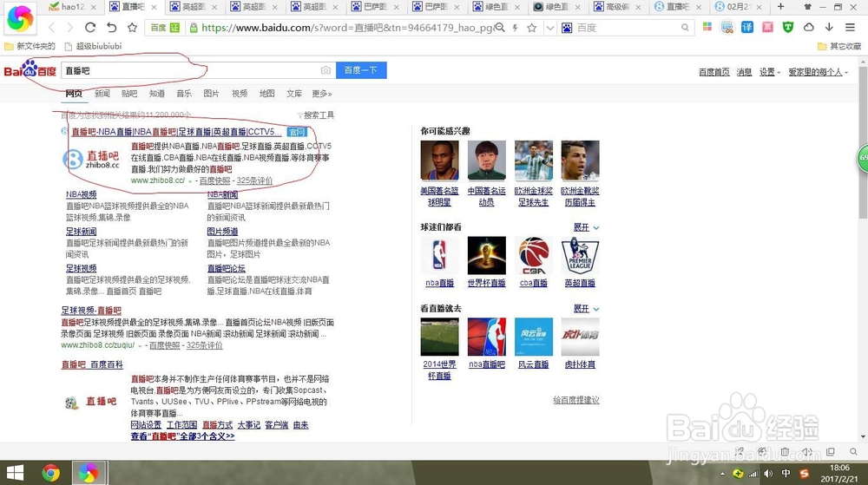Screen dimensions: 868x485
Task: Expand 展开 next to 球迷们都看
Action: tap(586, 227)
